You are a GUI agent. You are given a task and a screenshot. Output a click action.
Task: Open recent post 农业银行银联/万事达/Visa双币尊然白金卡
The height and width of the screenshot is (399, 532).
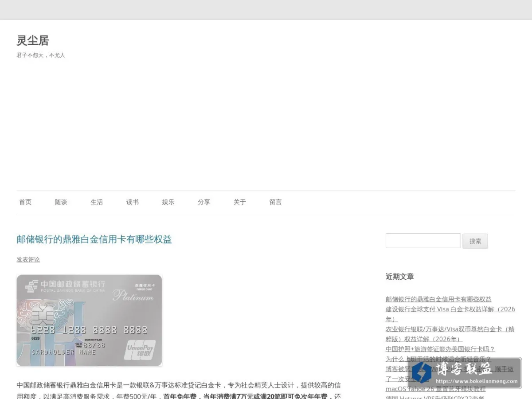coord(450,334)
